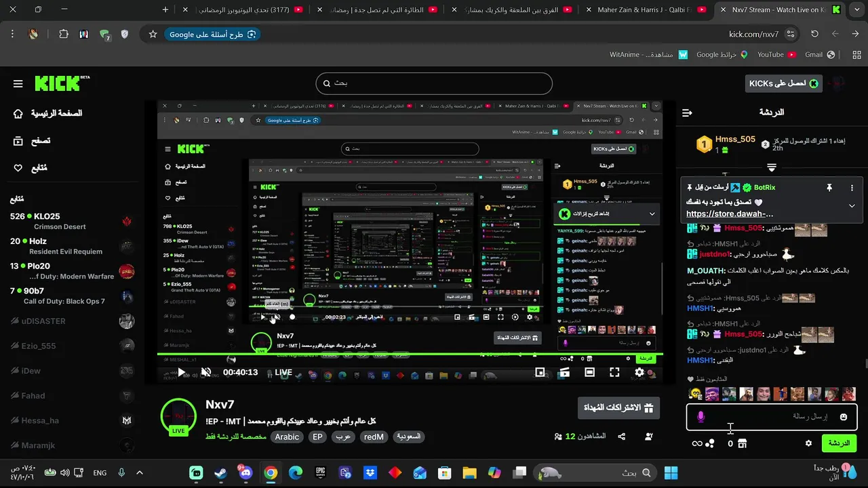The height and width of the screenshot is (488, 868).
Task: Open the following (مُتابع) sidebar item
Action: [31, 168]
